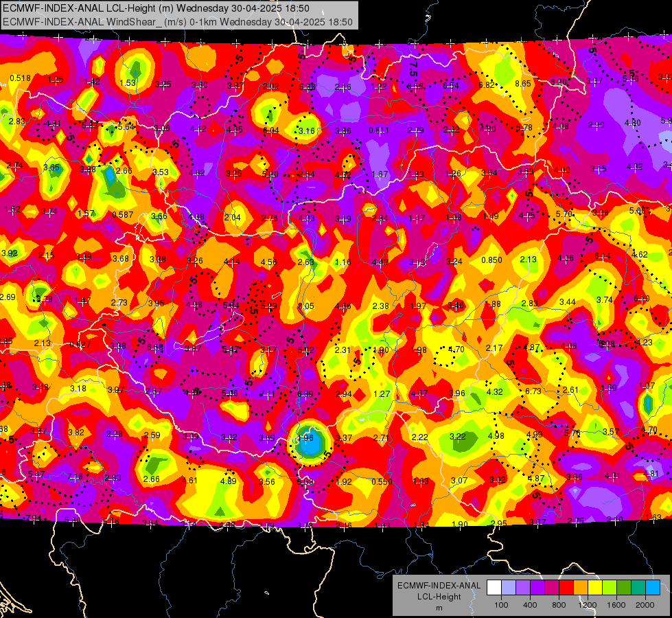Select the pale periwinkle swatch above 100
Viewport: 672px width, 618px height.
click(509, 587)
